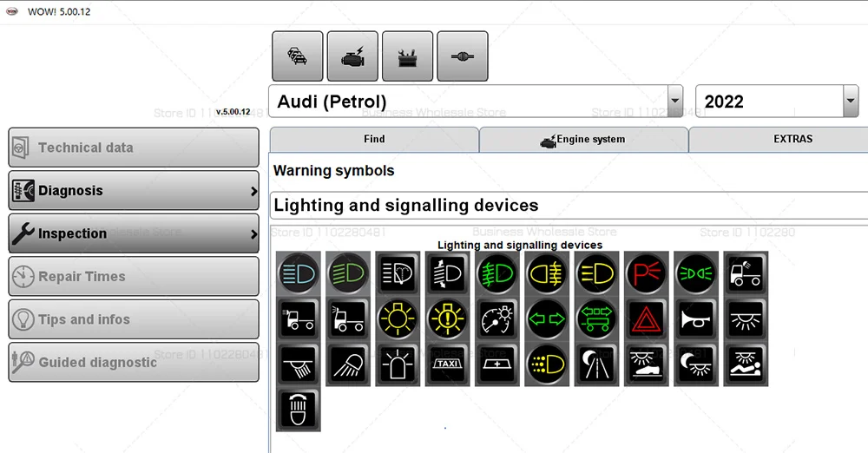The width and height of the screenshot is (868, 453).
Task: Select the green trailer turn signal symbol
Action: [597, 319]
